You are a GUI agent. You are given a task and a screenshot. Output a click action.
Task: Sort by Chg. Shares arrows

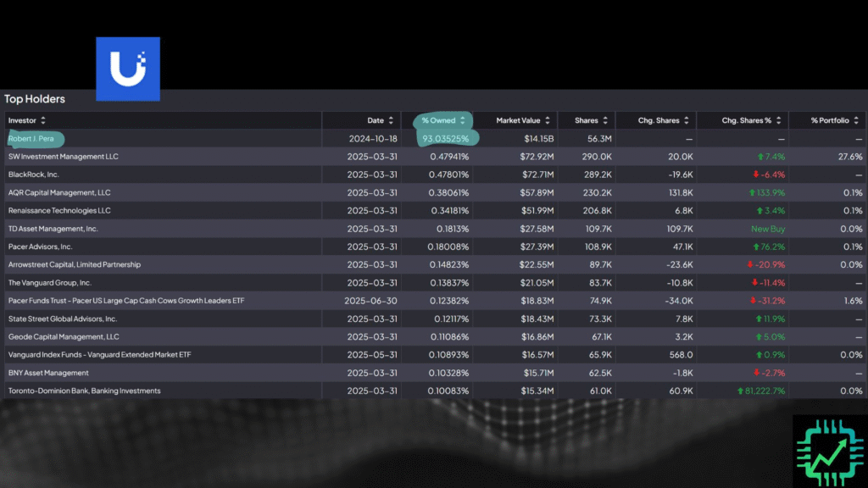point(687,120)
